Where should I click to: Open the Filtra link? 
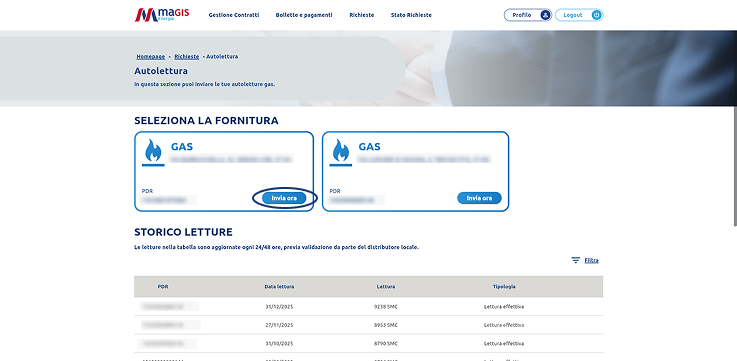[591, 260]
